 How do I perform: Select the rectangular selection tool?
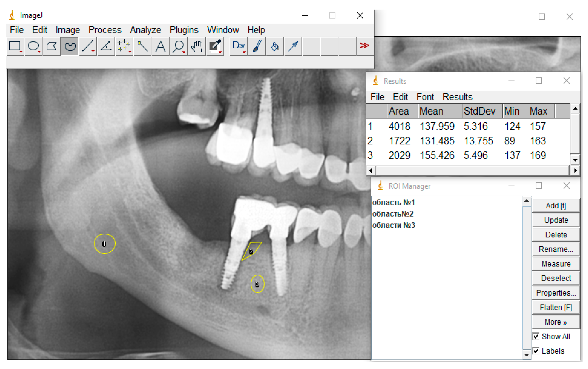(15, 46)
